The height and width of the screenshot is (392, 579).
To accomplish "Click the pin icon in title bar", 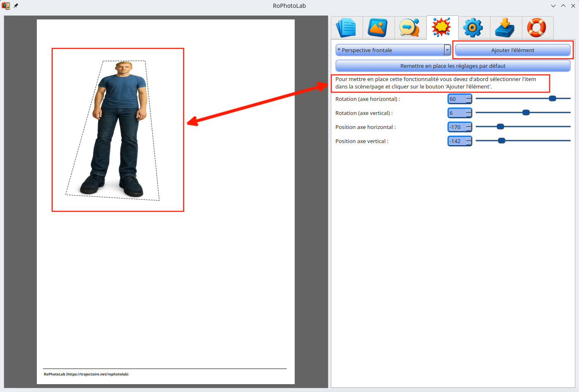I will [x=16, y=6].
